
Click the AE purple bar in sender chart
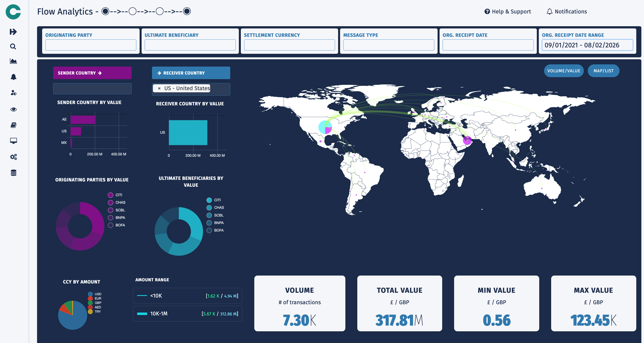(83, 120)
